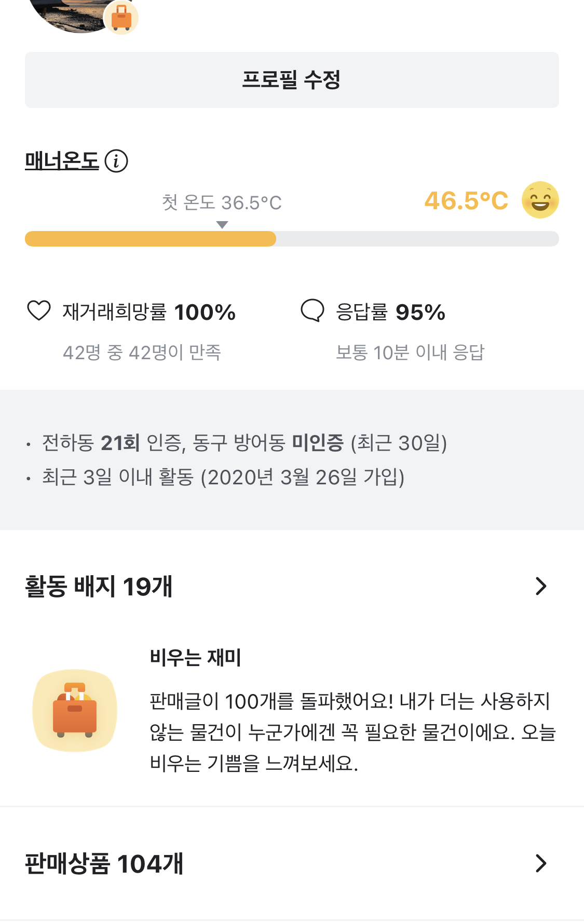Open the 판매상품 104개 section
The image size is (584, 924).
[292, 863]
